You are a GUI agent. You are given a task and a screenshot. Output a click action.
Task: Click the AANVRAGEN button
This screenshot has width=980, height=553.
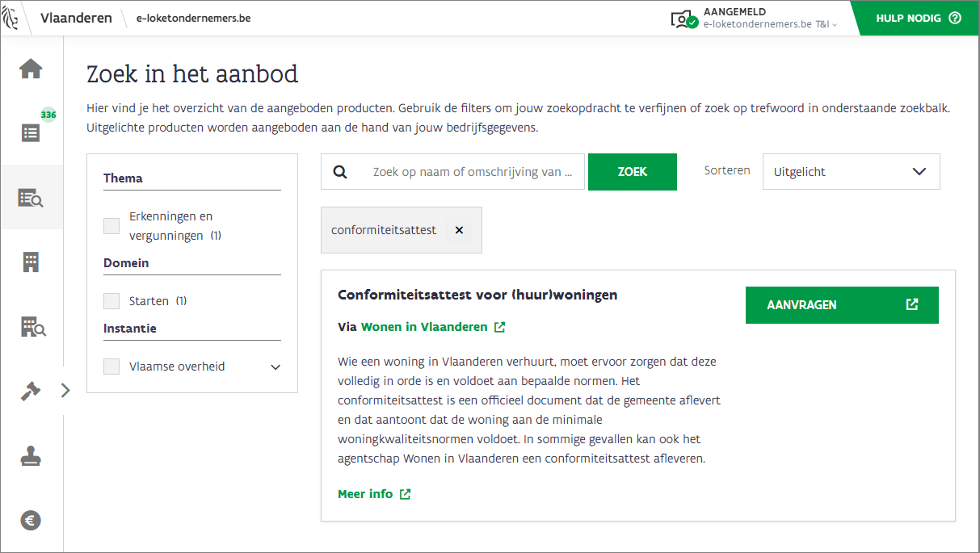pos(841,305)
